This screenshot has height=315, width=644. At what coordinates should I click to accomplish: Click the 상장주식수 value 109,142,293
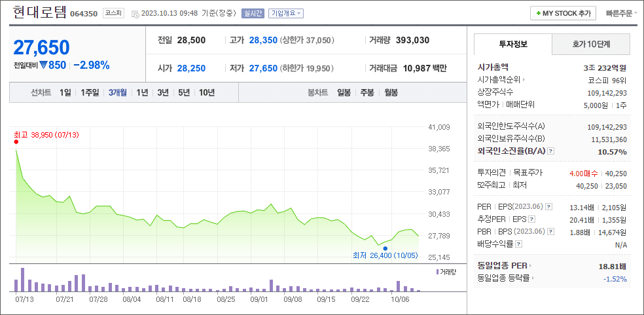tap(607, 92)
